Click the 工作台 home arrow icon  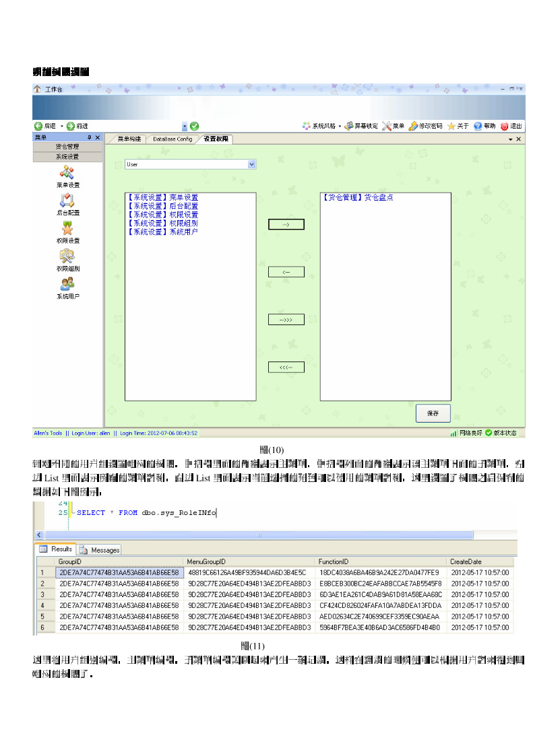pyautogui.click(x=37, y=89)
